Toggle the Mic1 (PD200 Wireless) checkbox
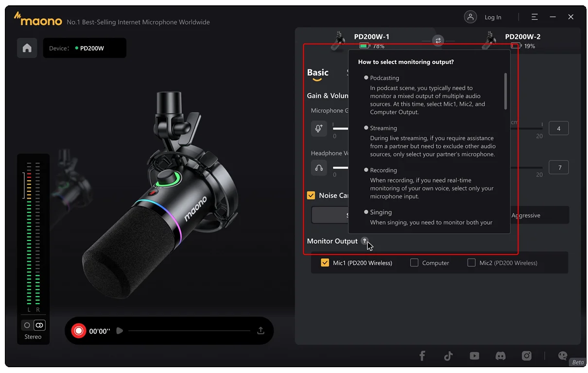 325,263
